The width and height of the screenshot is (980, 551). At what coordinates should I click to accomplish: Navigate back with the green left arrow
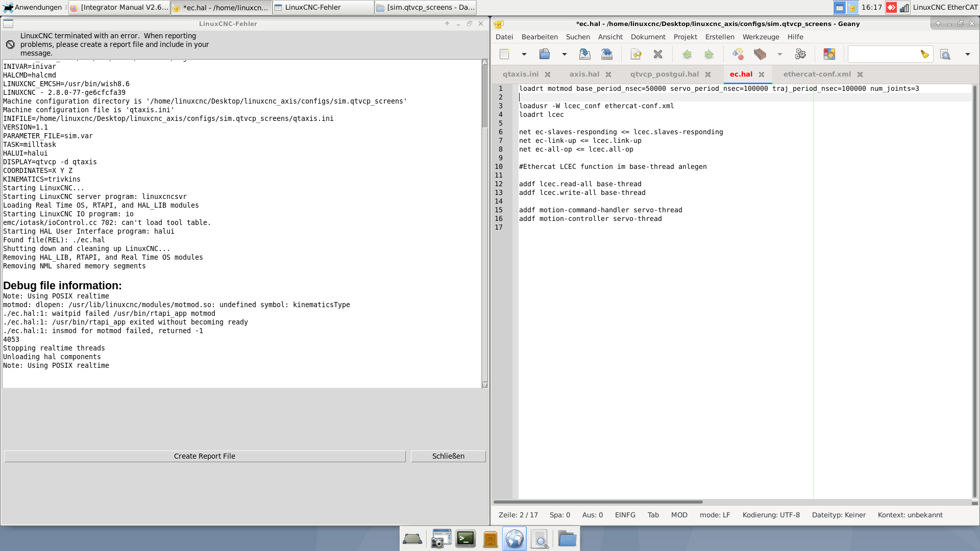coord(687,54)
